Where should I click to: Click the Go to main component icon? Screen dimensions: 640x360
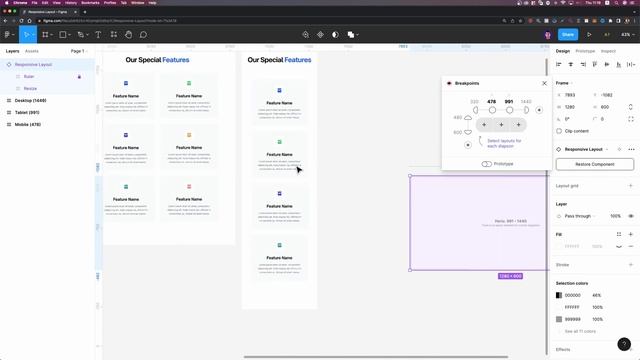click(619, 149)
